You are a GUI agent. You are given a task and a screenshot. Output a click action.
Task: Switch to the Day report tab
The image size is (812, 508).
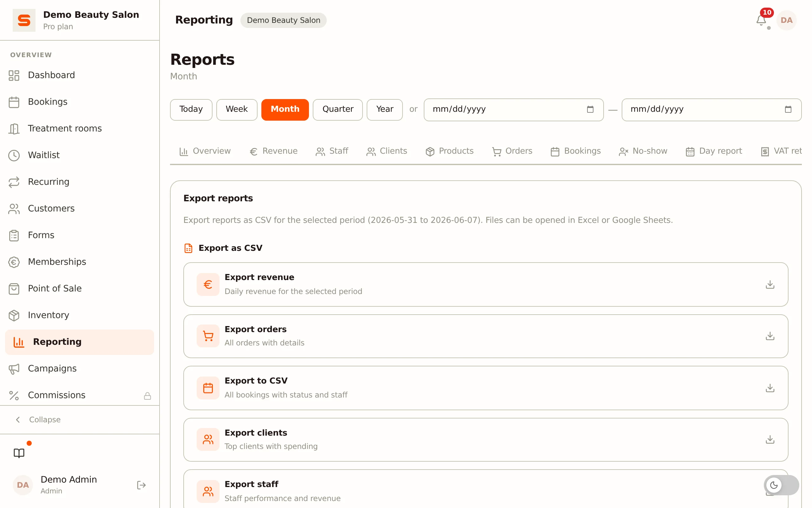click(x=714, y=151)
